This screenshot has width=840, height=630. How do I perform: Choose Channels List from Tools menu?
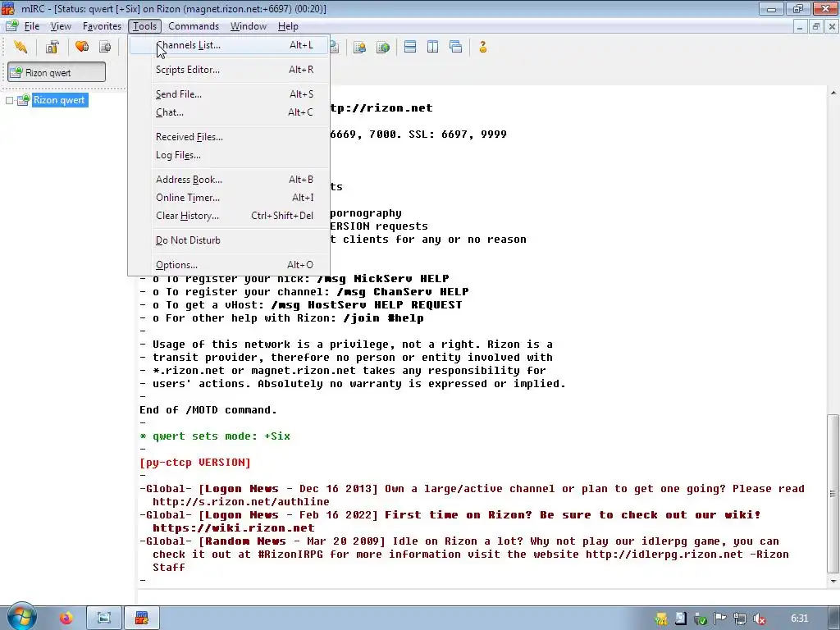(x=229, y=45)
